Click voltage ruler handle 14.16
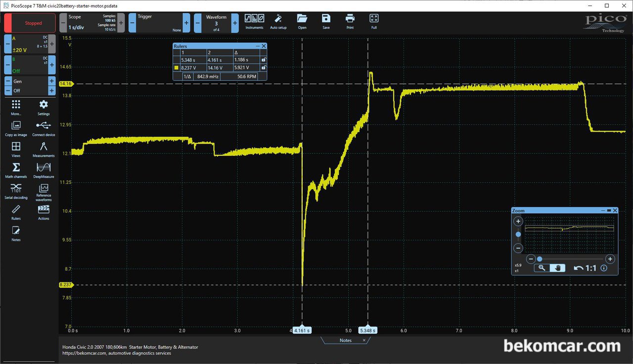 (65, 84)
